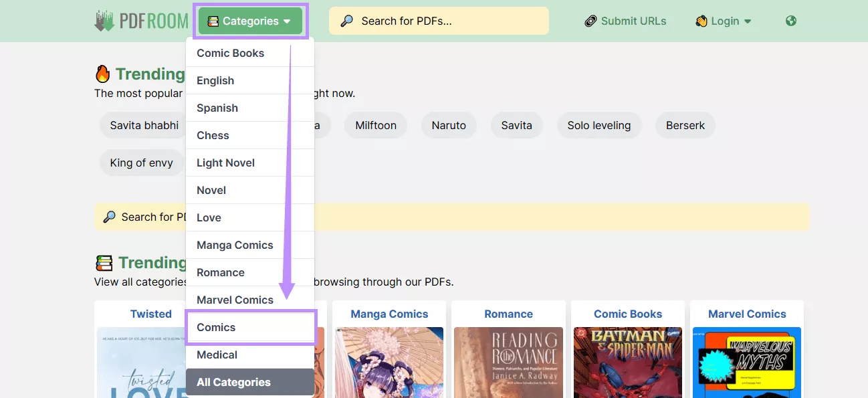Choose English in the Categories menu

(x=250, y=80)
